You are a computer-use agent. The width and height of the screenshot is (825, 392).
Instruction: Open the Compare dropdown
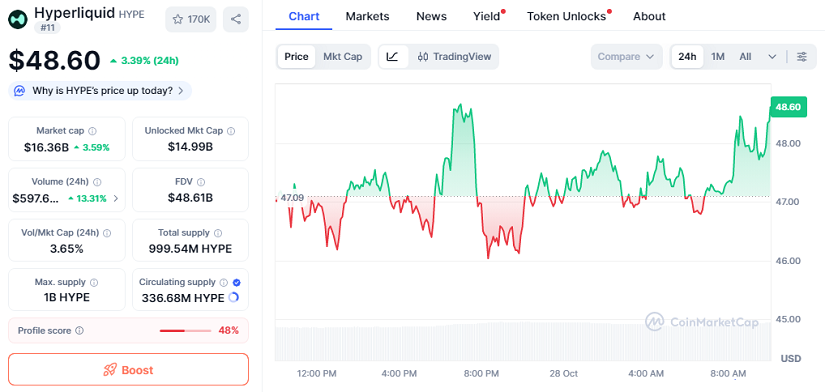[x=626, y=57]
